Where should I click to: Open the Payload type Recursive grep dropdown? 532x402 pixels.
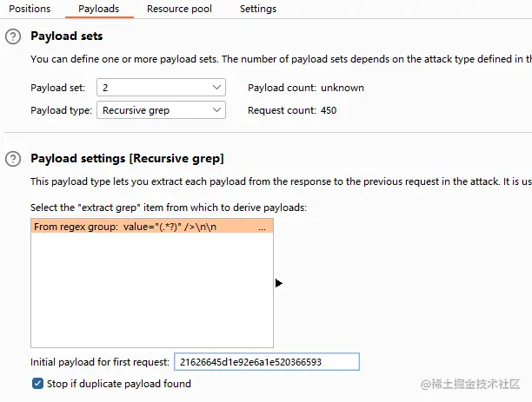[x=161, y=110]
